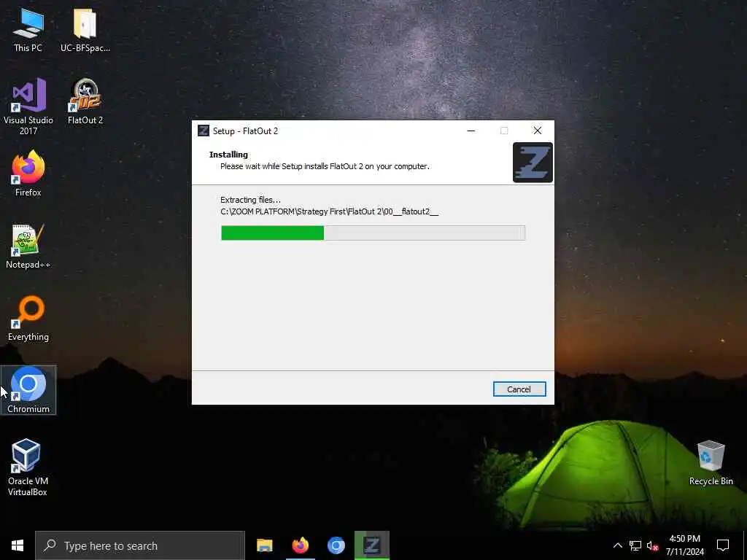
Task: Click the 'Please wait while Setup installs' message
Action: coord(325,166)
